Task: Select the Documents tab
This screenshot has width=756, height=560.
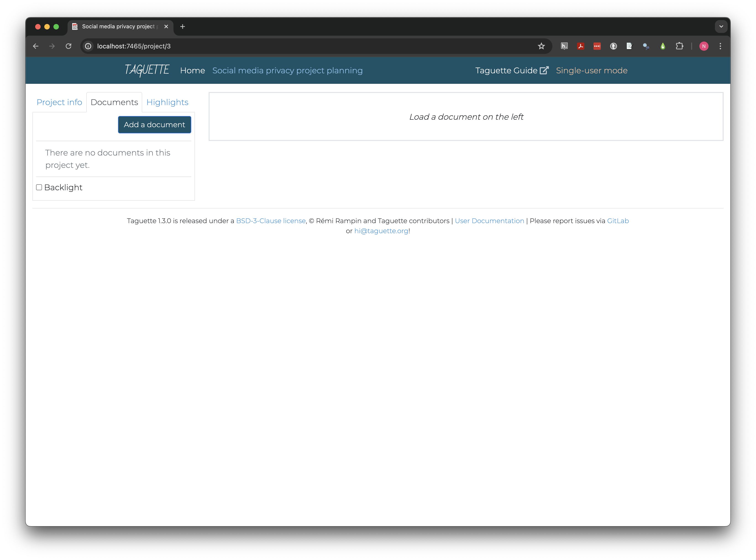Action: tap(114, 102)
